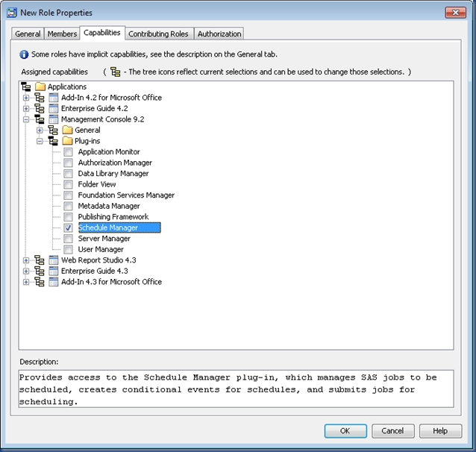This screenshot has height=452, width=476.
Task: Click the blue information icon near the top
Action: tap(24, 54)
